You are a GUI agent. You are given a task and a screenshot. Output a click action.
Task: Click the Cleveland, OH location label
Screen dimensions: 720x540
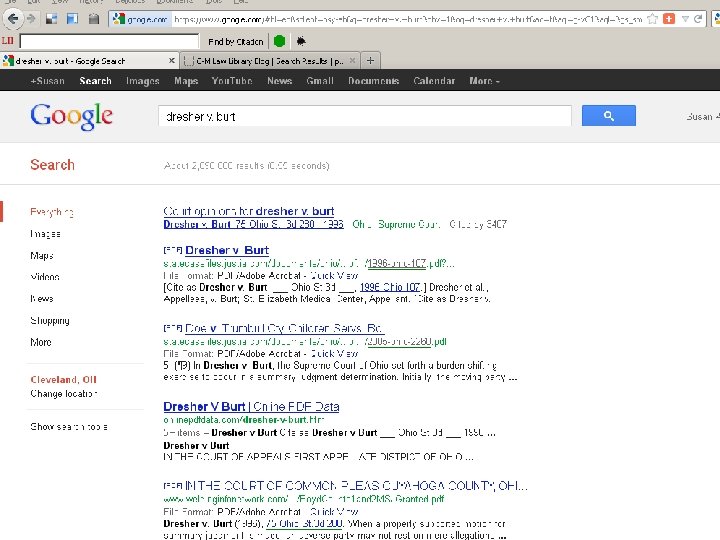click(63, 379)
